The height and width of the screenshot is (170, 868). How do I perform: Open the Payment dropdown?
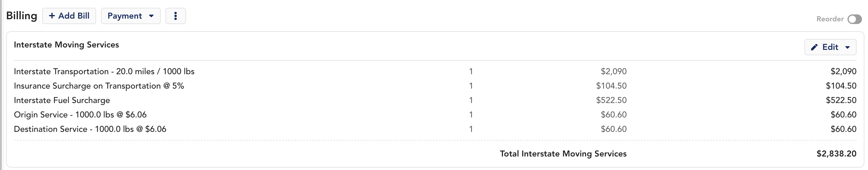click(131, 16)
